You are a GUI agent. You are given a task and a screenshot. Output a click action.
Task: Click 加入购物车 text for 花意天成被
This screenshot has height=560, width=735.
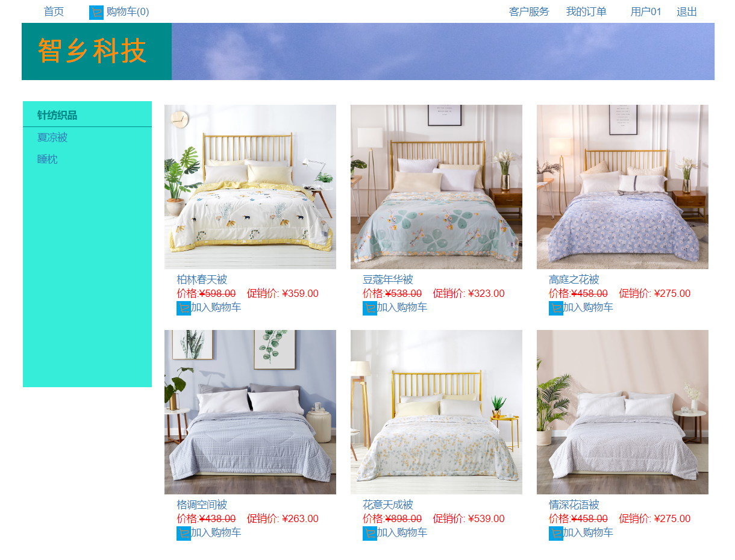(402, 533)
